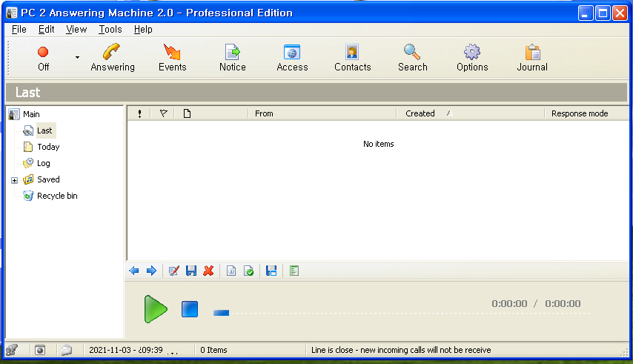
Task: Select the Saved folder in tree
Action: pyautogui.click(x=48, y=179)
